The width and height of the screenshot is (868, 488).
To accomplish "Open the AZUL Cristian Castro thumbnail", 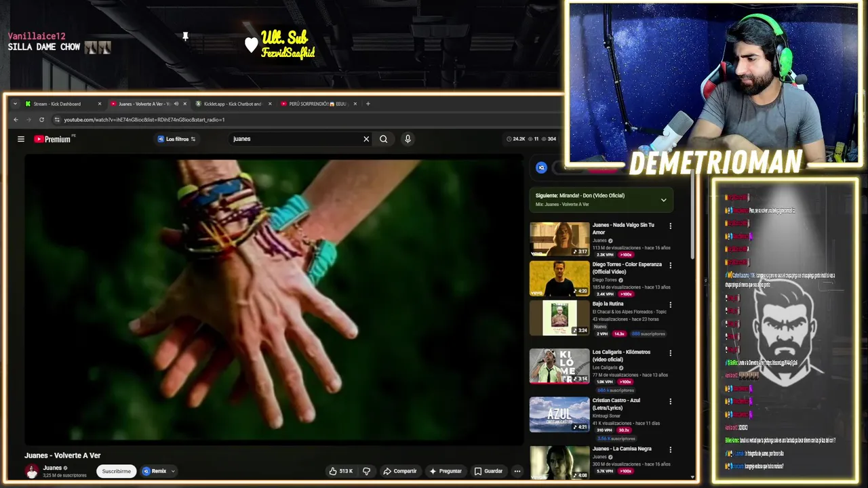I will pos(559,414).
